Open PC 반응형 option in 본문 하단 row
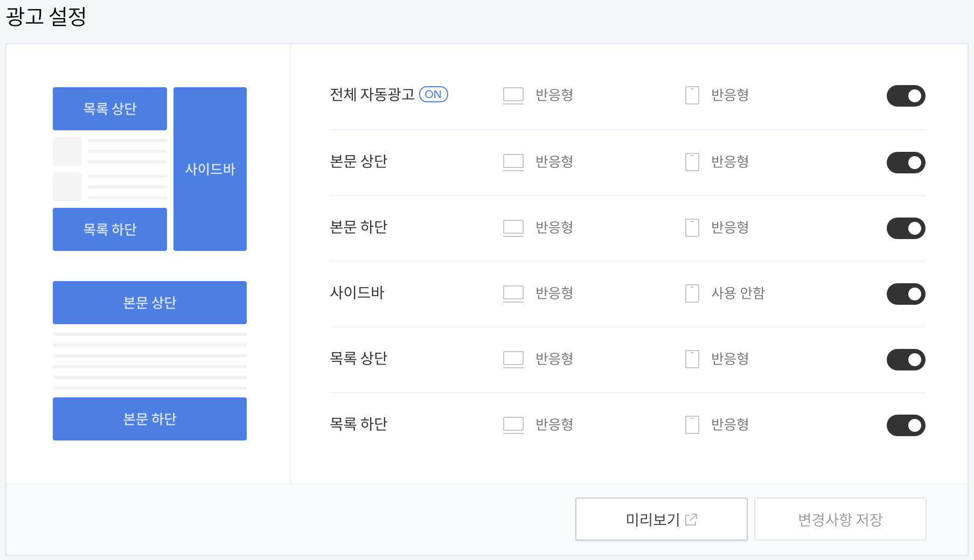Screen dimensions: 974x560 (x=554, y=227)
